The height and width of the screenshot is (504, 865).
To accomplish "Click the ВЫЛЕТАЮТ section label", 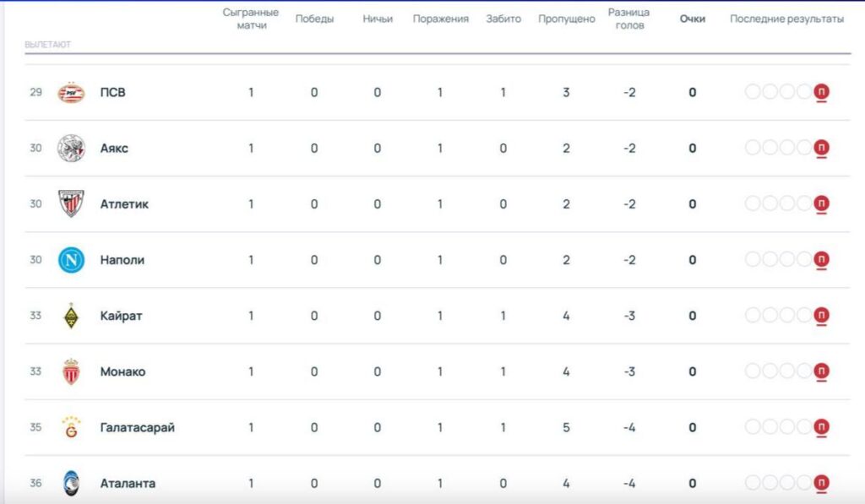I will tap(47, 45).
